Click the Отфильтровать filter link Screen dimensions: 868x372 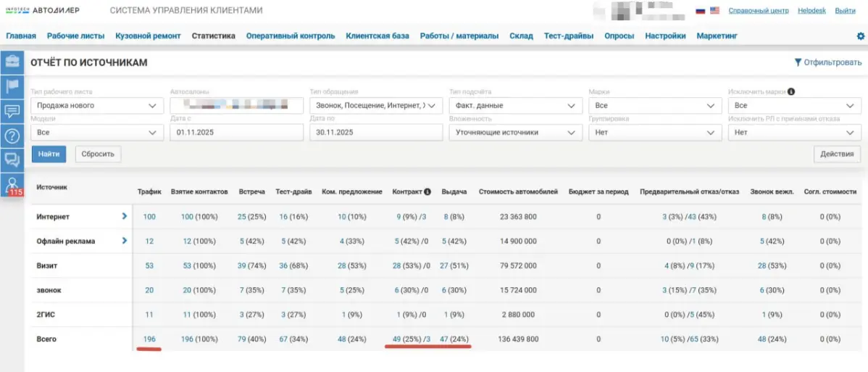pyautogui.click(x=827, y=62)
